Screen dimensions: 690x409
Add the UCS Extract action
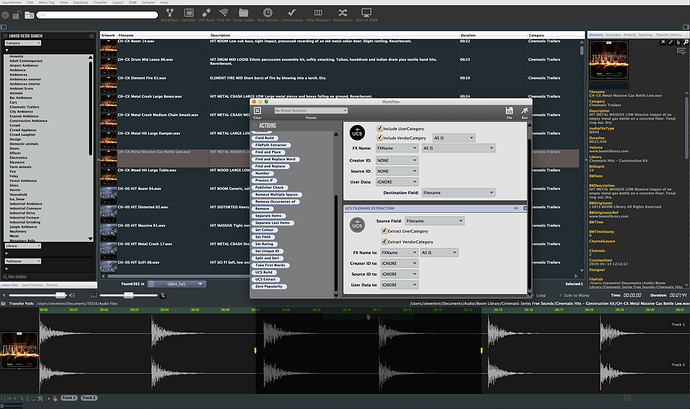(265, 279)
